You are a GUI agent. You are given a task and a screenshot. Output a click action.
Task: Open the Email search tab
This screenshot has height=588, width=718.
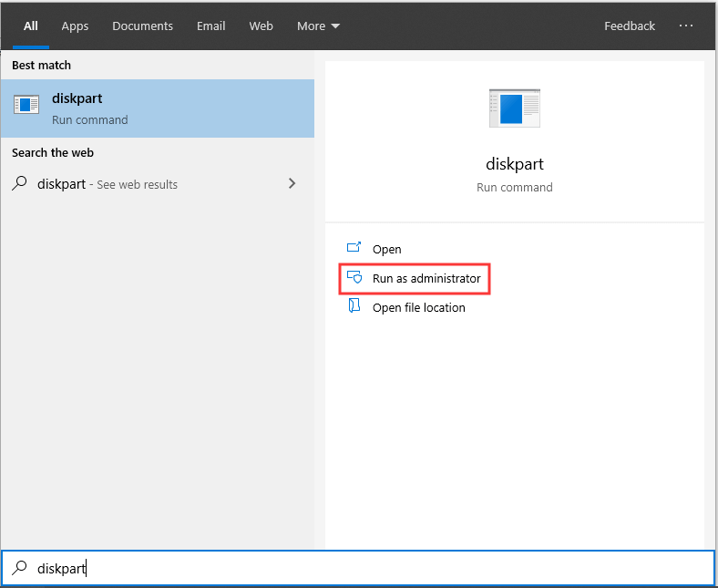point(211,26)
